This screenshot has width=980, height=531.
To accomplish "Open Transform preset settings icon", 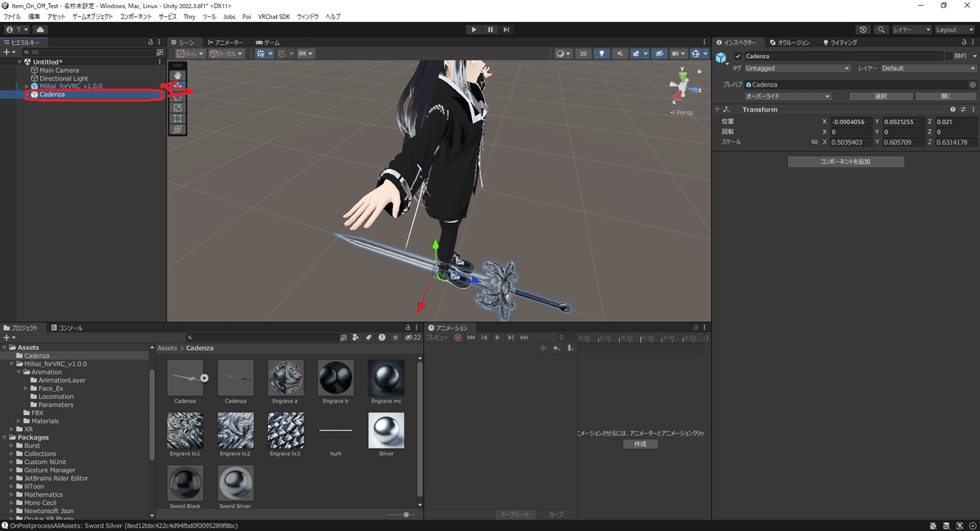I will tap(963, 109).
